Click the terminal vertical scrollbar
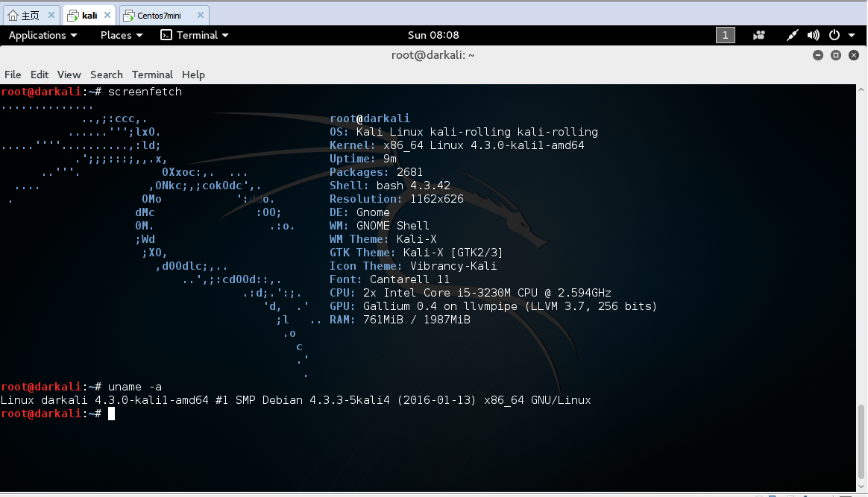868x497 pixels. (861, 443)
